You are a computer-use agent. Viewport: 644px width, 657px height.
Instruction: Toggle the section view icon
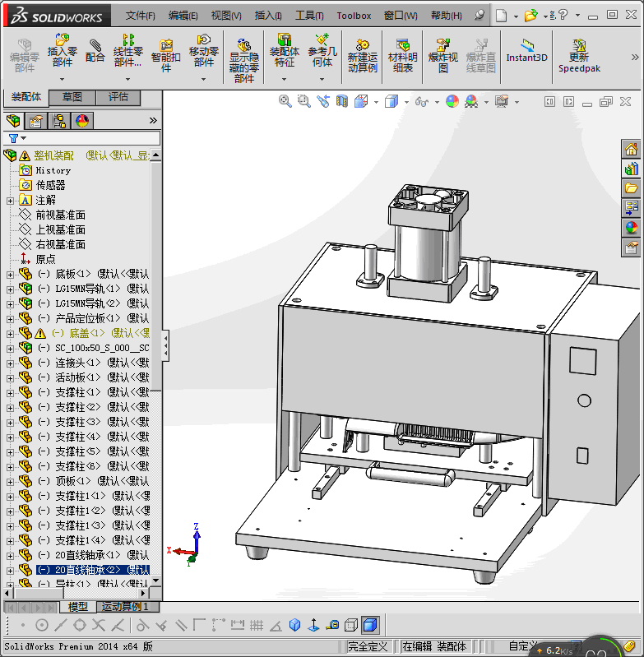(342, 101)
